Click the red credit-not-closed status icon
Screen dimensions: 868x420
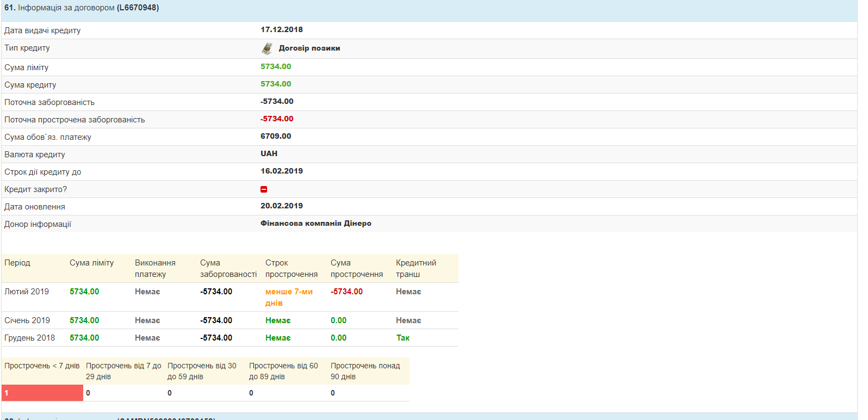(264, 189)
